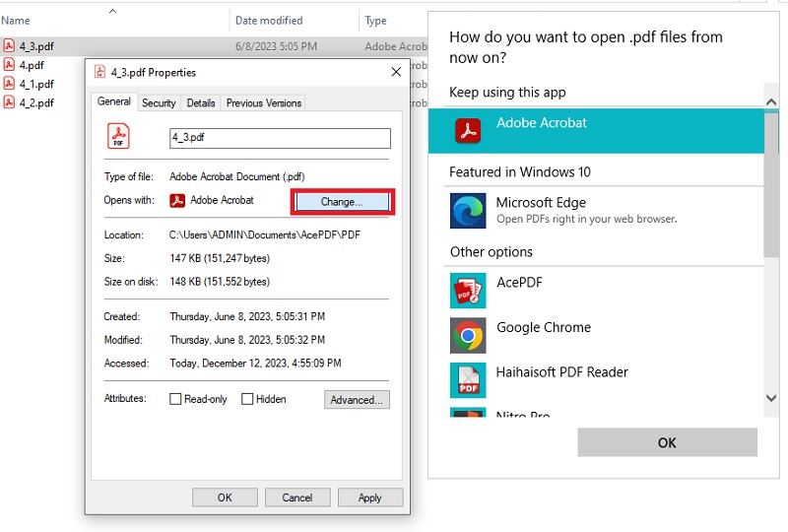Click the 4_3.pdf file name in list

[x=36, y=46]
